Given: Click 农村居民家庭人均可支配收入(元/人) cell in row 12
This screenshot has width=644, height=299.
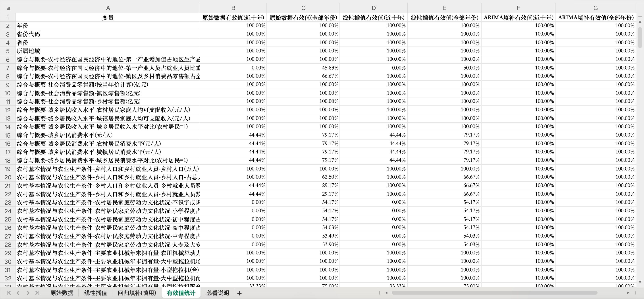Looking at the screenshot, I should tap(108, 110).
